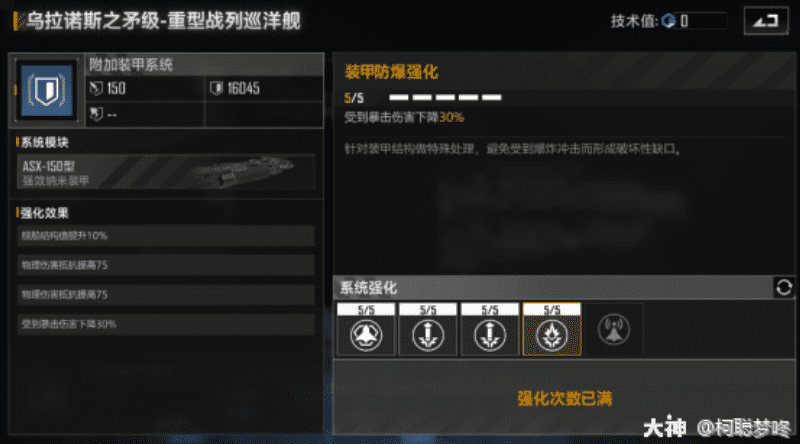The height and width of the screenshot is (444, 800).
Task: Open the ASX-150型 system module entry
Action: (x=166, y=172)
